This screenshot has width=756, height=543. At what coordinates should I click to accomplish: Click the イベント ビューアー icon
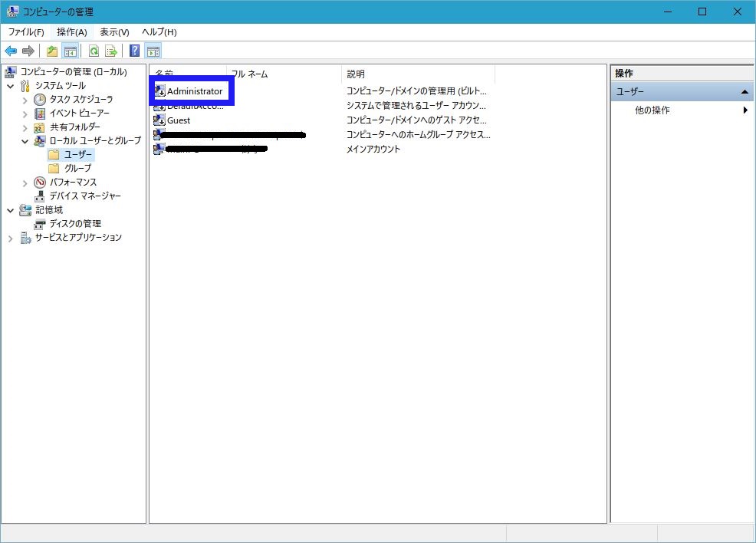(x=40, y=114)
